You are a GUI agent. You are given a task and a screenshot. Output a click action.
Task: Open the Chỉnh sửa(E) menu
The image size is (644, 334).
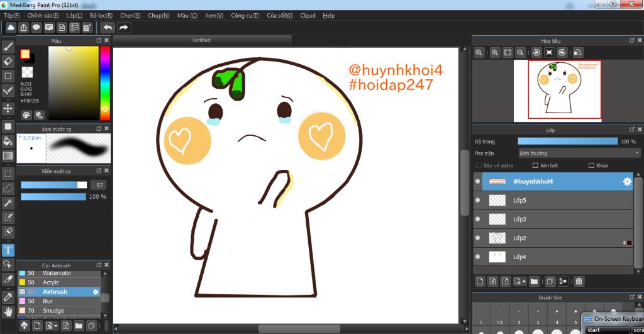43,16
